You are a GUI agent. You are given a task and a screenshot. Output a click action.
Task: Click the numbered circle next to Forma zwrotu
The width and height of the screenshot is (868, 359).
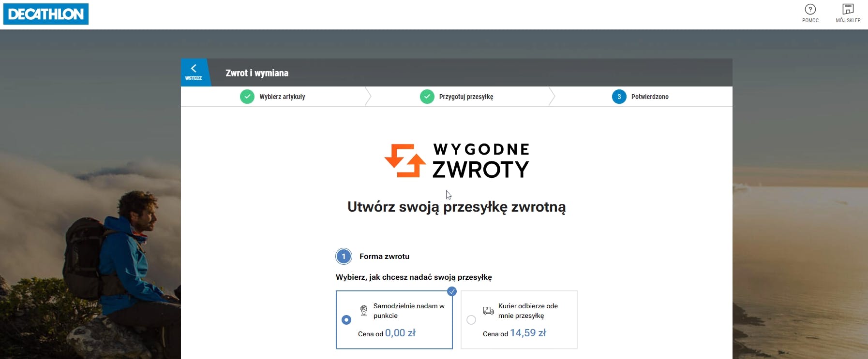[344, 256]
